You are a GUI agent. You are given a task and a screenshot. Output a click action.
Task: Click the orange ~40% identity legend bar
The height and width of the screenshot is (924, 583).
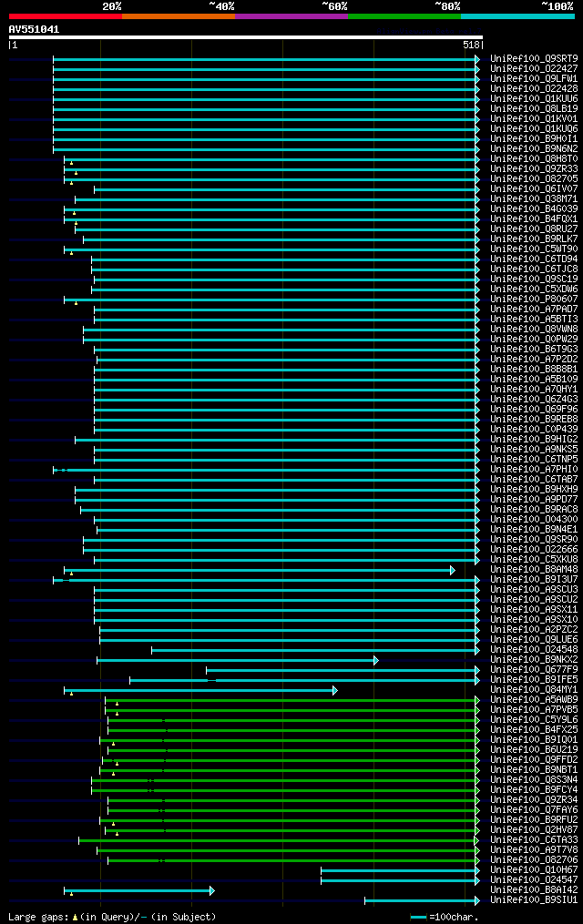point(179,16)
